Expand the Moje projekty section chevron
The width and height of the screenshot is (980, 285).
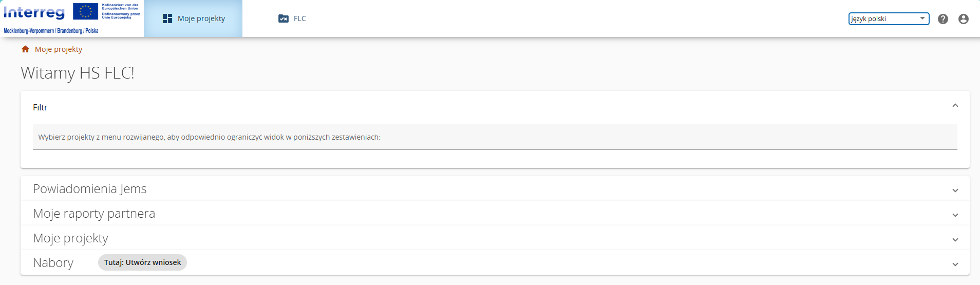coord(955,240)
